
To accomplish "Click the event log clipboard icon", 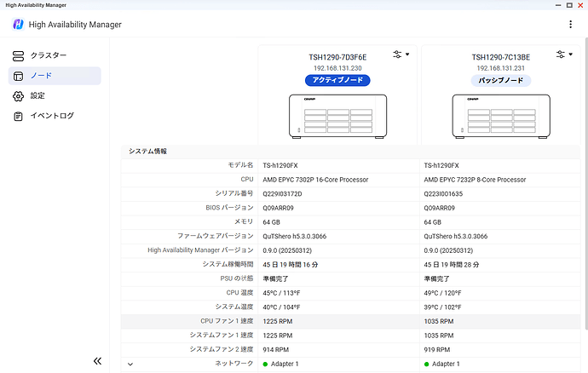I will pyautogui.click(x=19, y=116).
